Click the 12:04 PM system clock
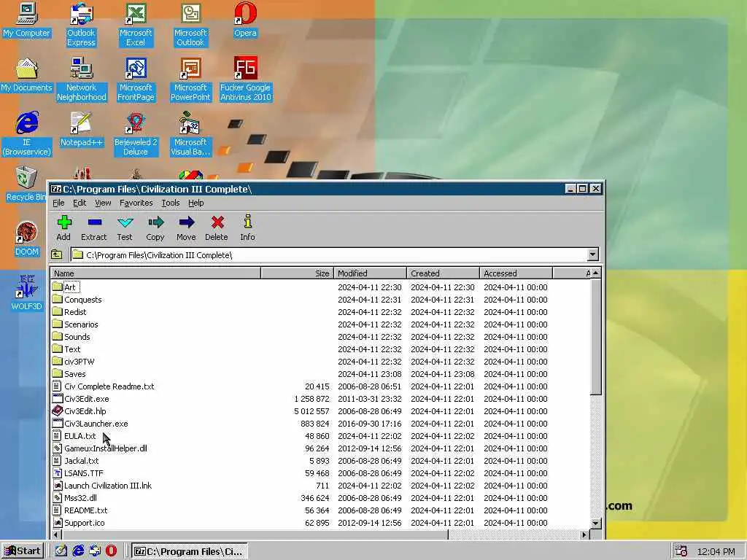This screenshot has width=747, height=560. click(x=716, y=551)
